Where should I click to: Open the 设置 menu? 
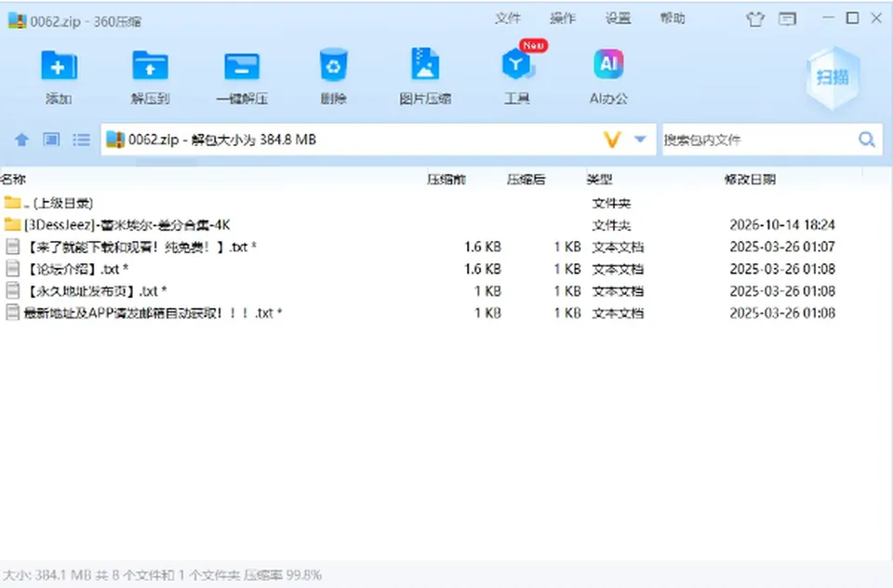[618, 19]
